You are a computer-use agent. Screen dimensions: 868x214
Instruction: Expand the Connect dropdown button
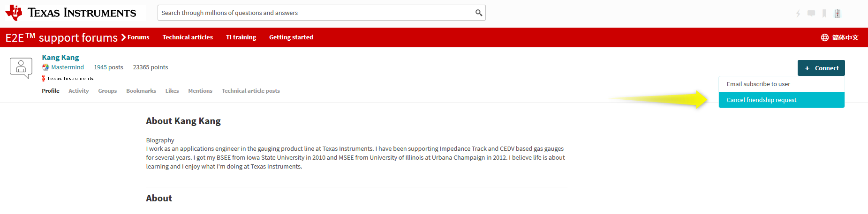pos(821,68)
